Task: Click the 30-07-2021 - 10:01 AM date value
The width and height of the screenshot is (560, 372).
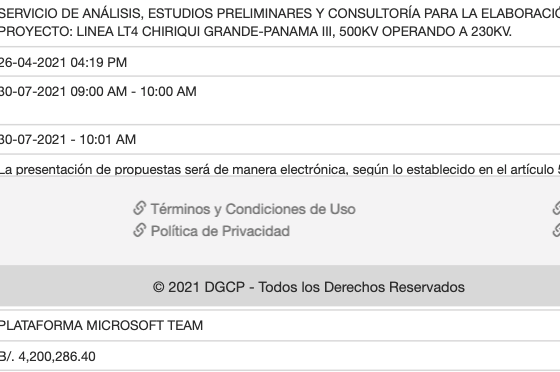Action: (x=68, y=139)
